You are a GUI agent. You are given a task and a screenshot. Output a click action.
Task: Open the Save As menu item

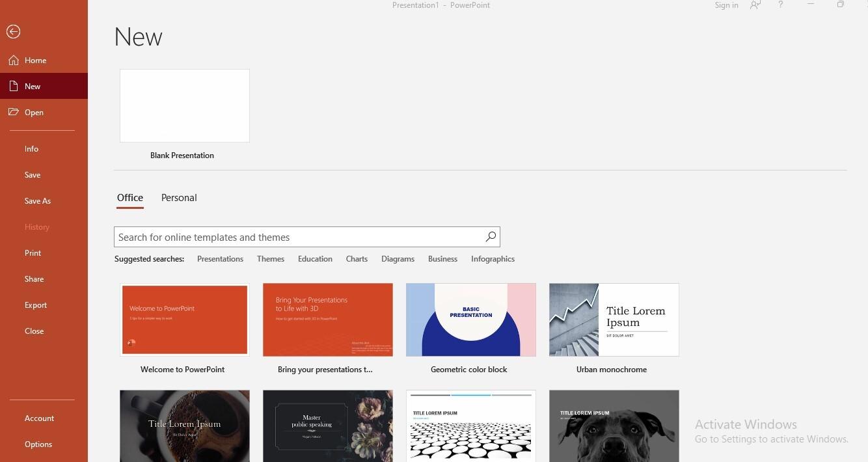(38, 201)
